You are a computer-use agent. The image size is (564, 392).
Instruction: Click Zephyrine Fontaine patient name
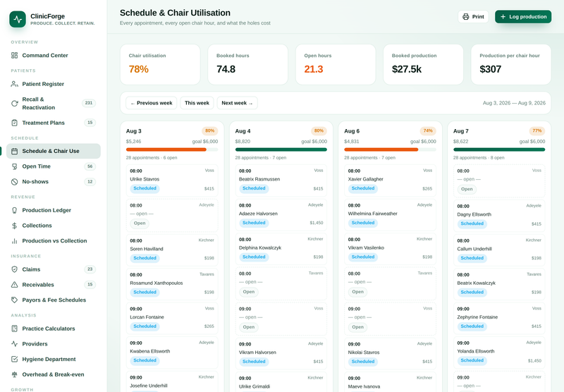click(477, 317)
